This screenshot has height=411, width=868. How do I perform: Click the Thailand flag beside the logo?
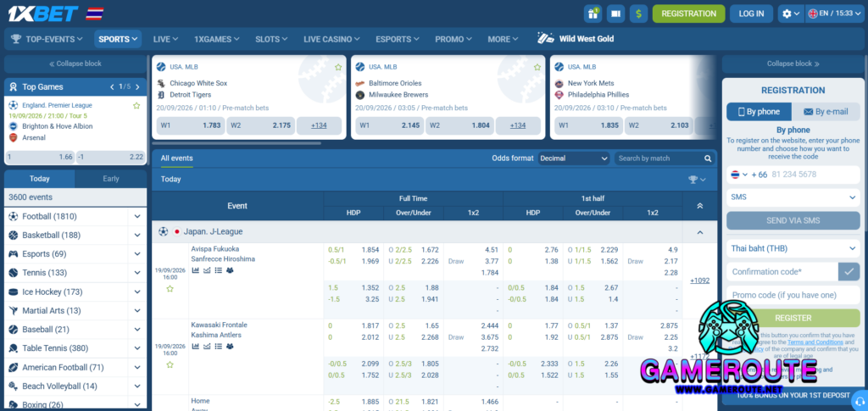(95, 14)
